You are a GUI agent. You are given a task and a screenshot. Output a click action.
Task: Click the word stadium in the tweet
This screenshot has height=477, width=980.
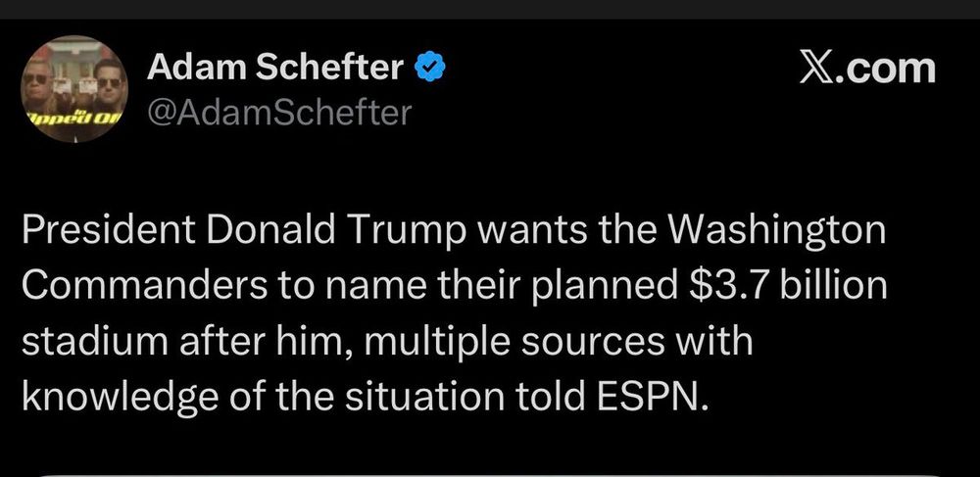(93, 341)
